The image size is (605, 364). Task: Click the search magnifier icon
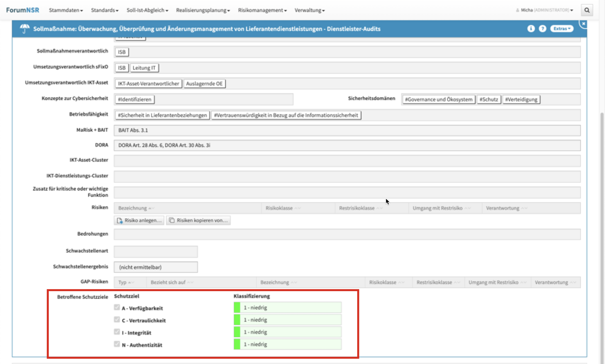587,10
